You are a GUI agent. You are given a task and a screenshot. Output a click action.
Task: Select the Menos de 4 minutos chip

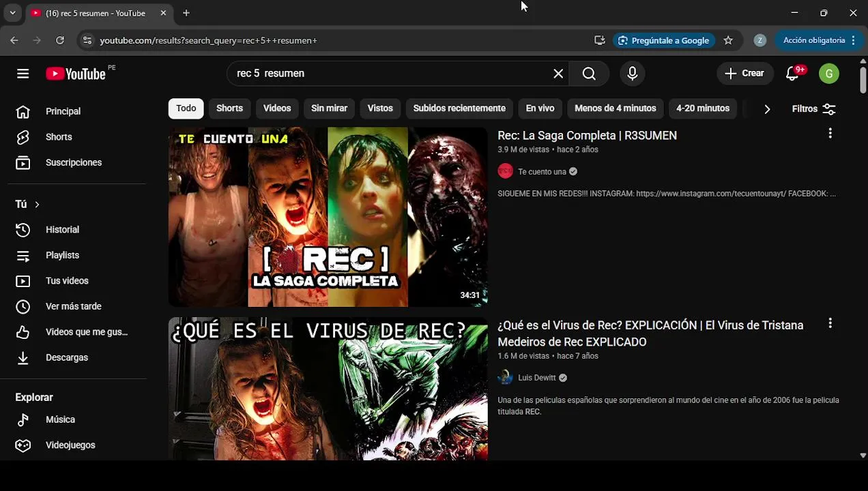pyautogui.click(x=615, y=108)
